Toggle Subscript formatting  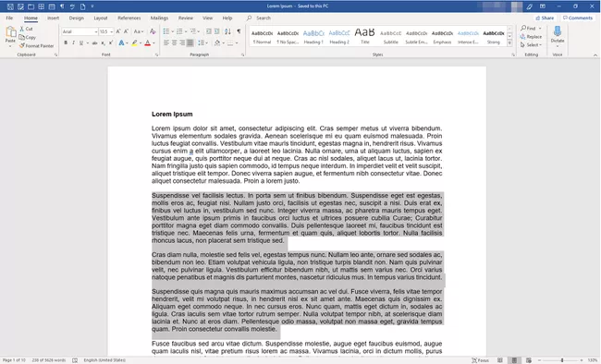pyautogui.click(x=104, y=42)
